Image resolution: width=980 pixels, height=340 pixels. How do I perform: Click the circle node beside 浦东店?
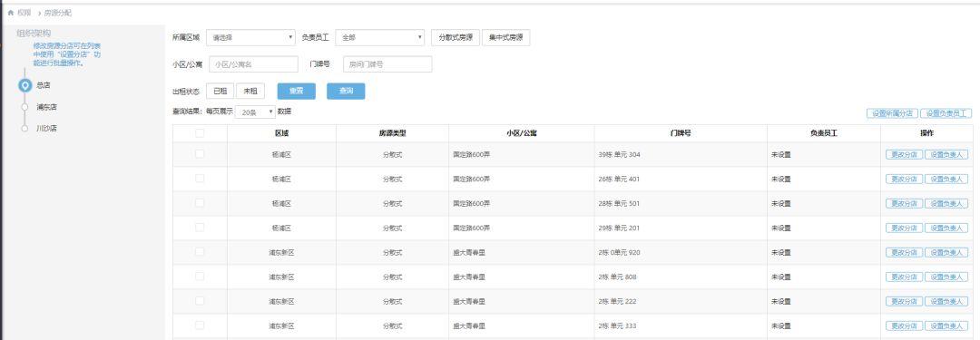click(x=24, y=107)
